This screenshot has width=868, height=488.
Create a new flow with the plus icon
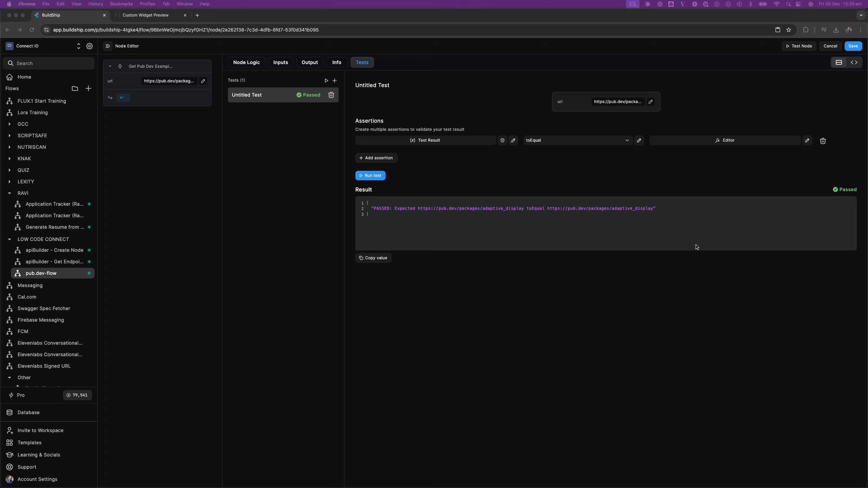pyautogui.click(x=88, y=88)
